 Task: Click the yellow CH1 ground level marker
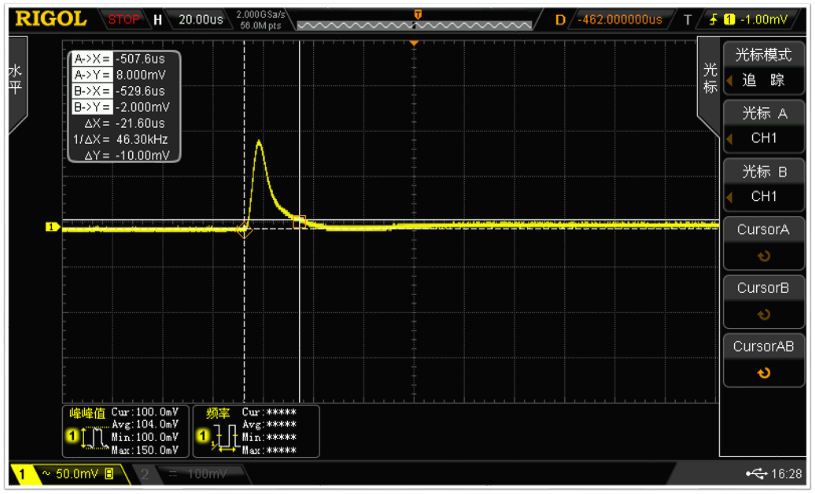click(52, 227)
